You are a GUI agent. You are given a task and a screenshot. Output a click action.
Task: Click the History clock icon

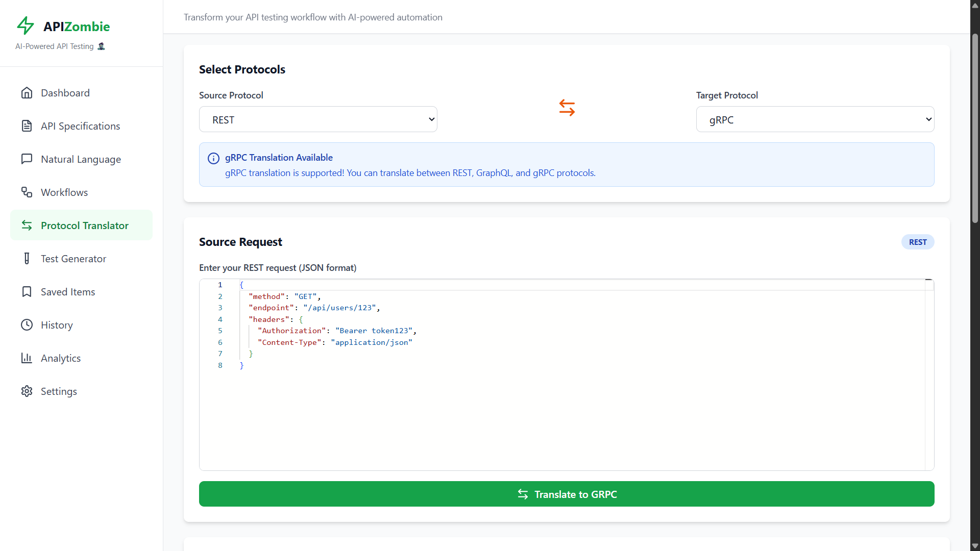click(x=27, y=325)
